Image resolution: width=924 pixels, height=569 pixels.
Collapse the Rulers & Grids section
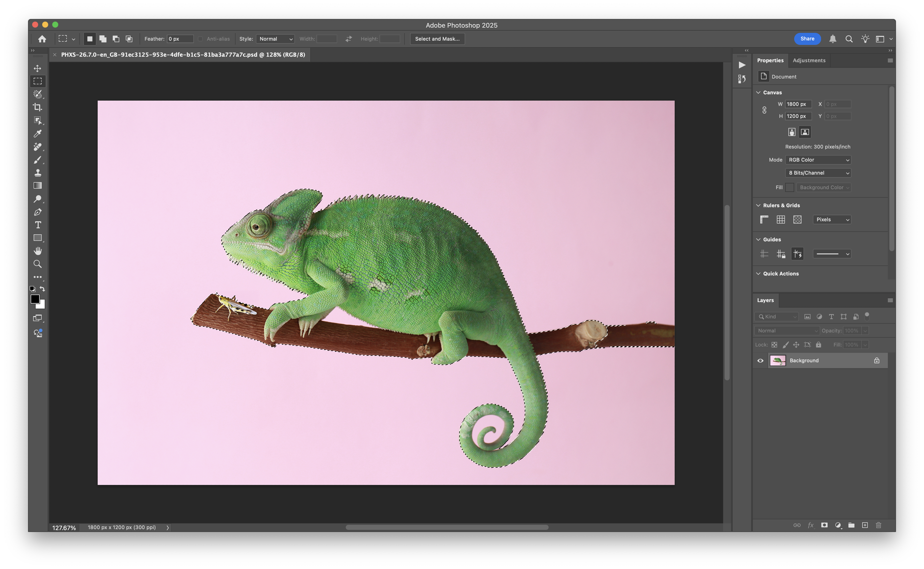758,205
